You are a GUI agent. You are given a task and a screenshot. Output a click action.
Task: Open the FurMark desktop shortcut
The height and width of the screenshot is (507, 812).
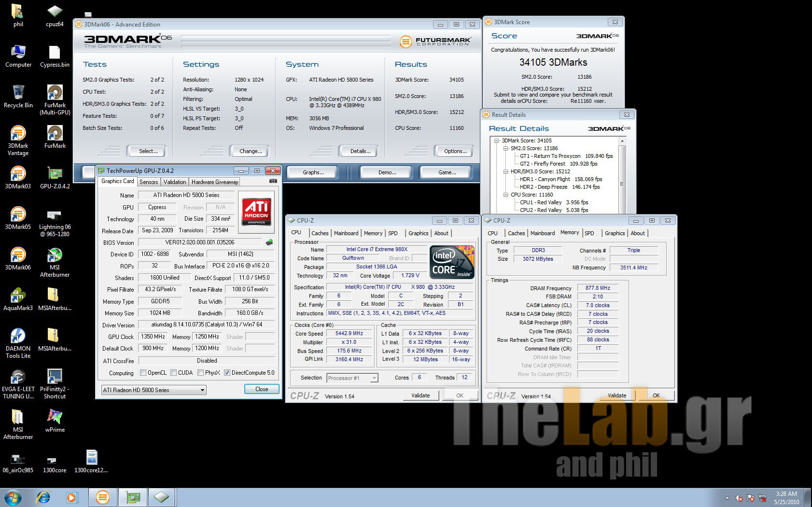(x=55, y=133)
